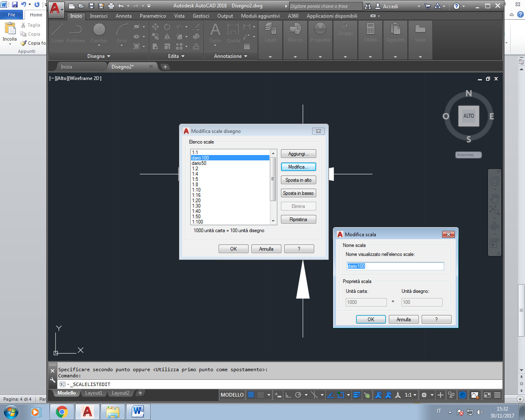The height and width of the screenshot is (420, 525).
Task: Open the status bar Customization menu icon
Action: (498, 395)
